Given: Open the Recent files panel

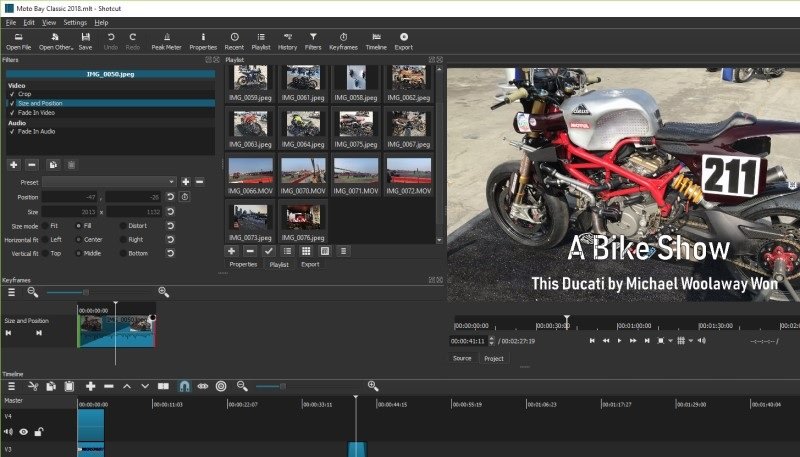Looking at the screenshot, I should pyautogui.click(x=234, y=41).
